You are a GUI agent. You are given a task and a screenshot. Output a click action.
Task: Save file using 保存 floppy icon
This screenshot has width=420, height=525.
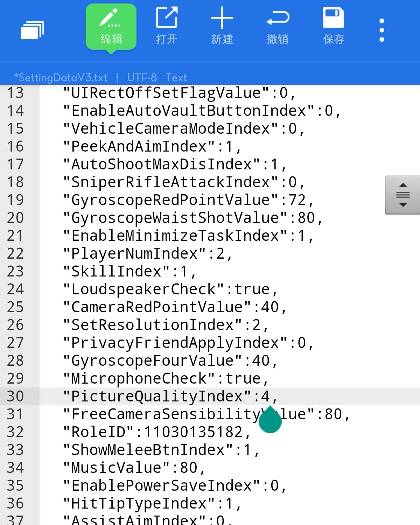click(334, 27)
